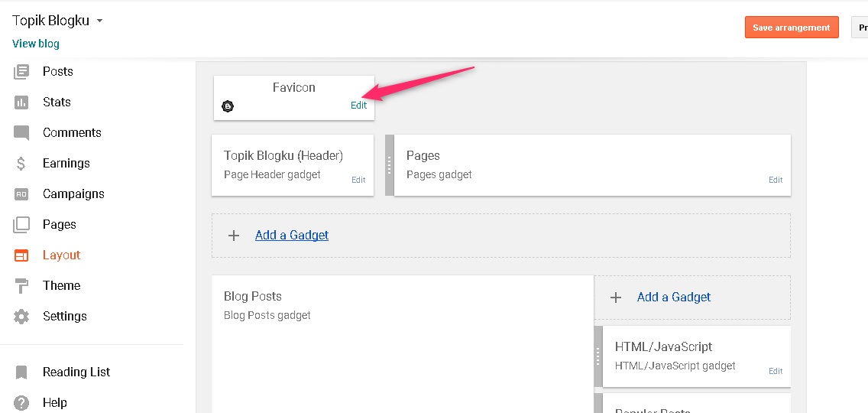Select Comments in the sidebar

[x=72, y=132]
